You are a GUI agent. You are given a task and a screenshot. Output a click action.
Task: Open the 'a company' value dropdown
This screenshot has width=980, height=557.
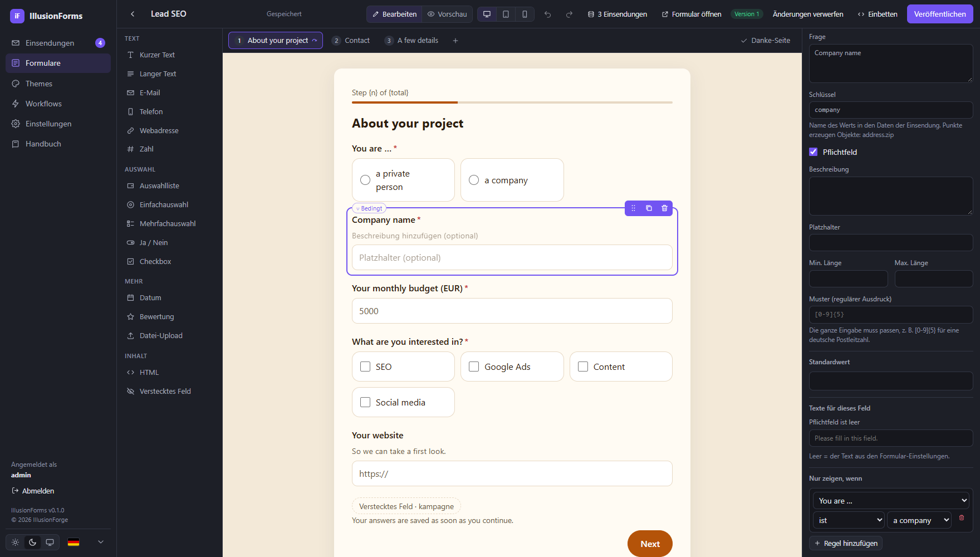point(919,520)
